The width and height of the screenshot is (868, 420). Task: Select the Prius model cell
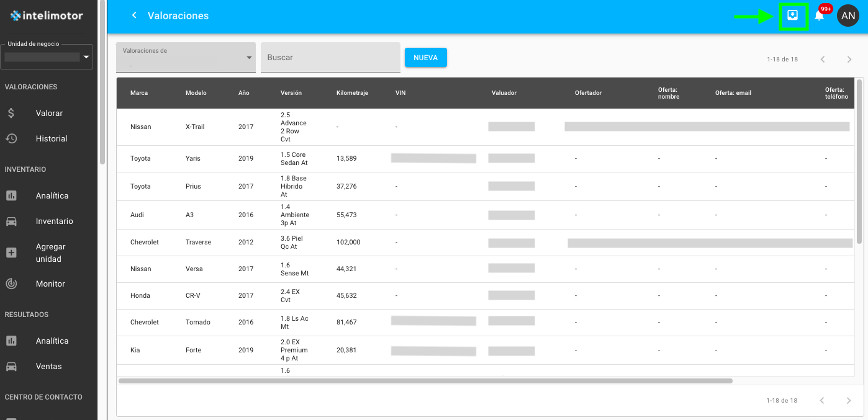click(x=193, y=186)
